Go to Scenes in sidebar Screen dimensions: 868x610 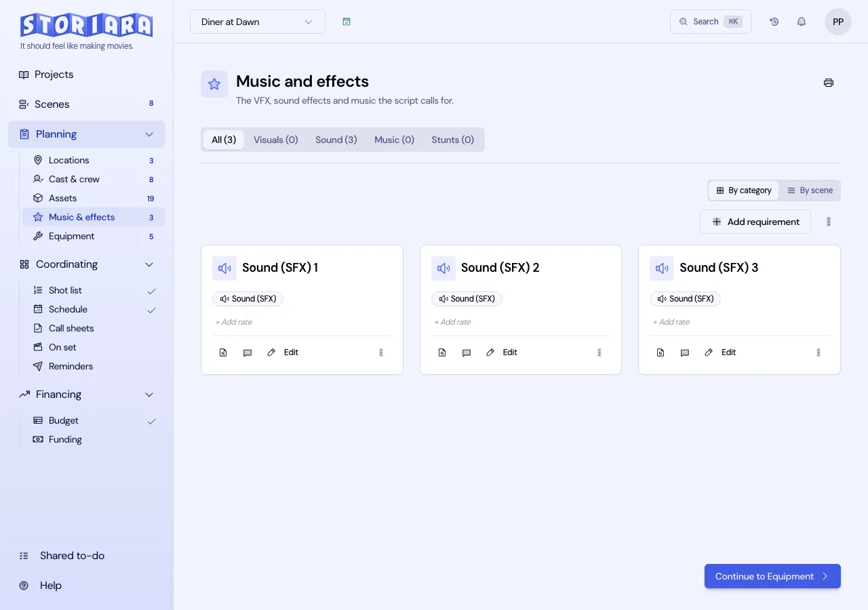(86, 104)
